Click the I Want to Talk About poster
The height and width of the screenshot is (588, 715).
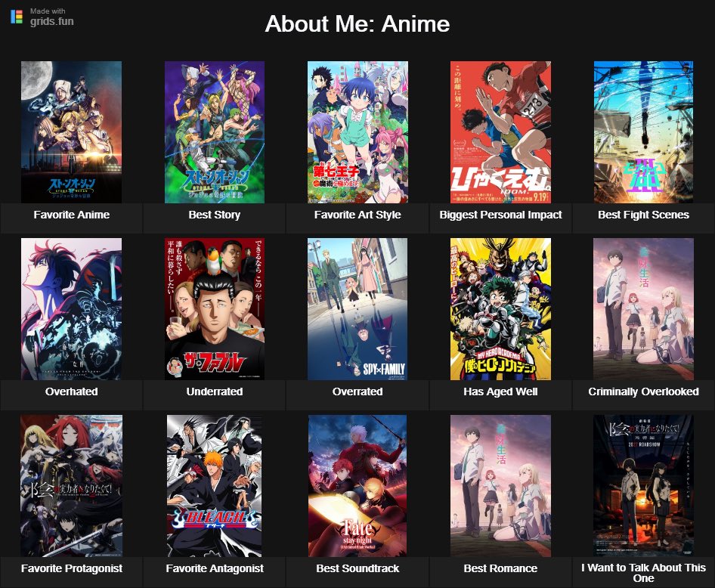click(643, 486)
